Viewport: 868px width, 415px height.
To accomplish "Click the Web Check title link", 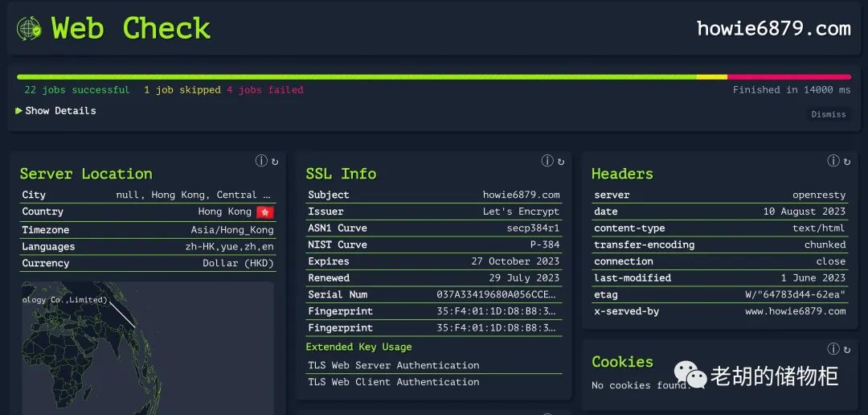I will 131,27.
